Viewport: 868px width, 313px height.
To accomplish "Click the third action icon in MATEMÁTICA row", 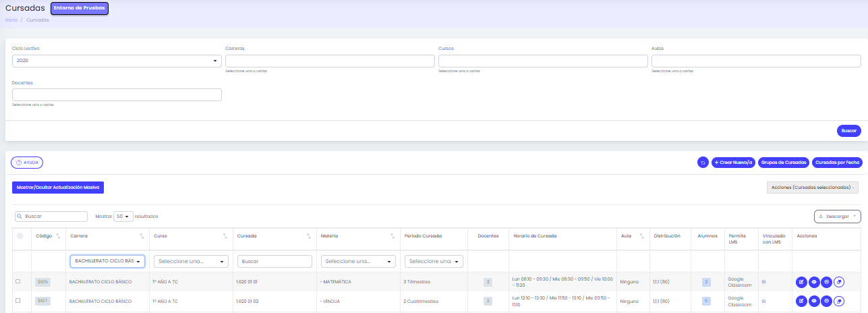I will [x=826, y=282].
